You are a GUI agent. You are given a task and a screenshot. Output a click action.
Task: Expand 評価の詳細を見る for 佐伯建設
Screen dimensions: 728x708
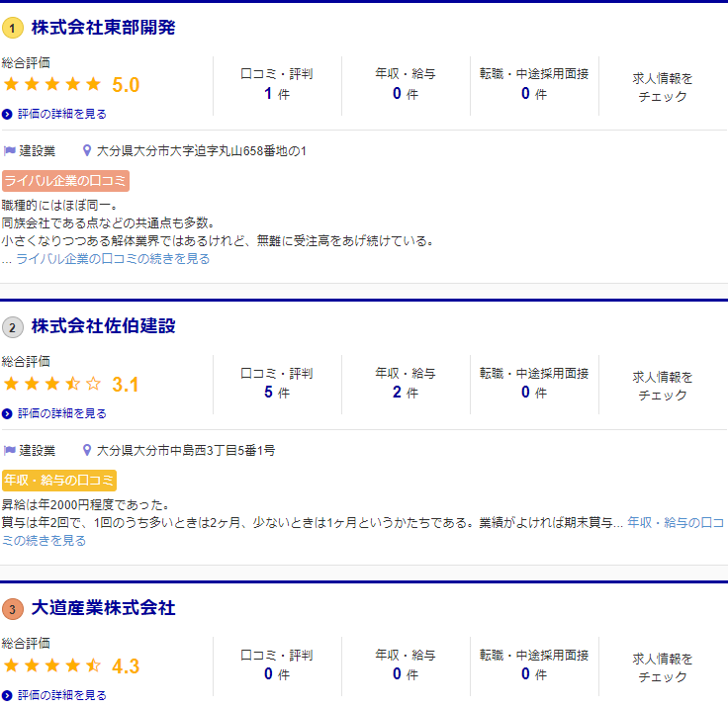[x=61, y=413]
